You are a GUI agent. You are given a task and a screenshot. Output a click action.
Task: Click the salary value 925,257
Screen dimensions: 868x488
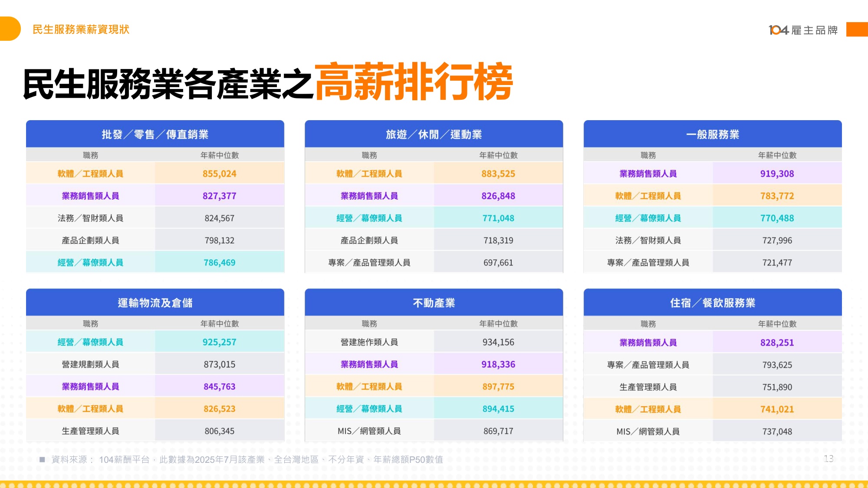(220, 342)
